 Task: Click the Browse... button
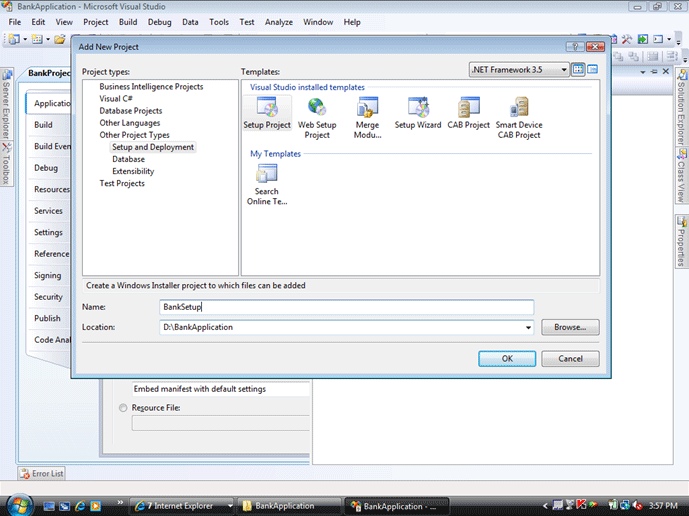(x=570, y=327)
